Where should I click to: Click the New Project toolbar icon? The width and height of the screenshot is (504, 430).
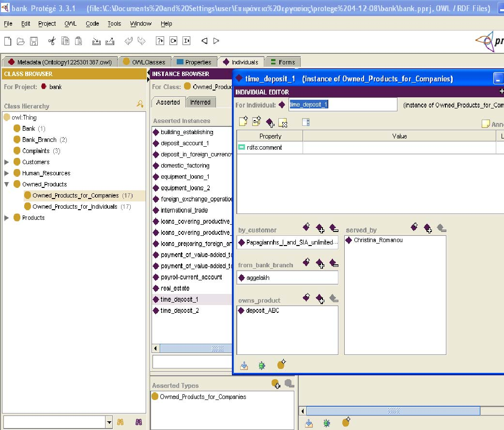[8, 41]
